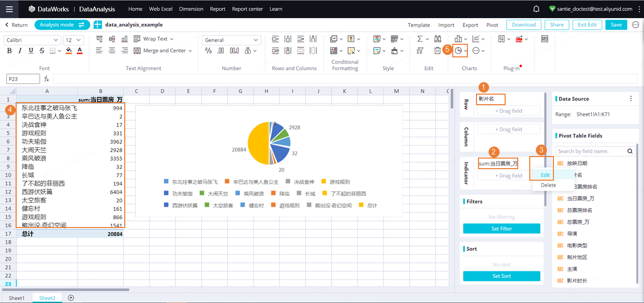Open the Calibri font family dropdown
Screen dimensions: 644x303
[x=32, y=40]
